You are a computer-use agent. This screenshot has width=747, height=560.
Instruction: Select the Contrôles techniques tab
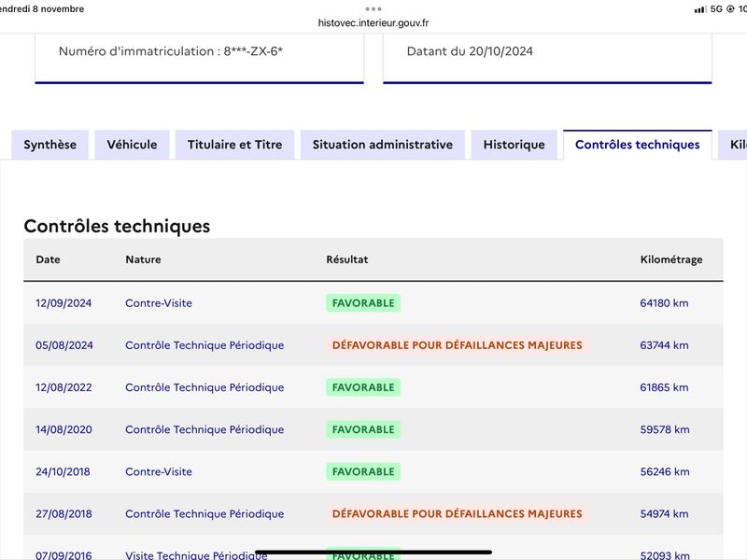tap(638, 145)
